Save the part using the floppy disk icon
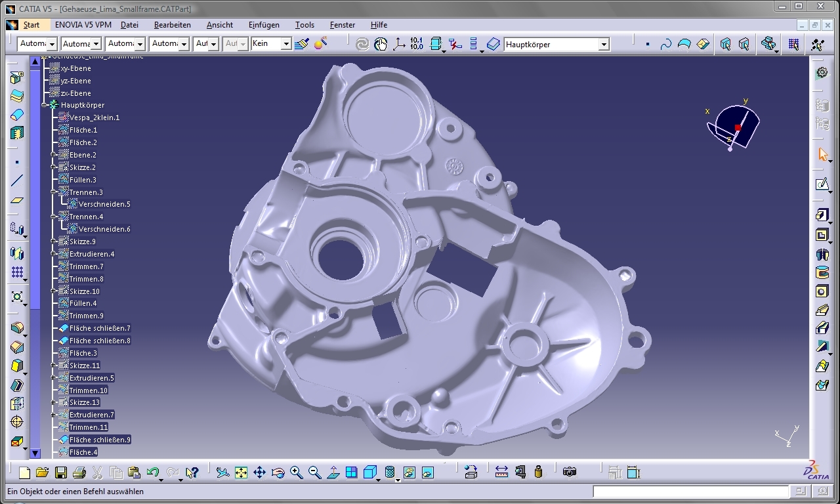Viewport: 840px width, 504px height. (61, 472)
